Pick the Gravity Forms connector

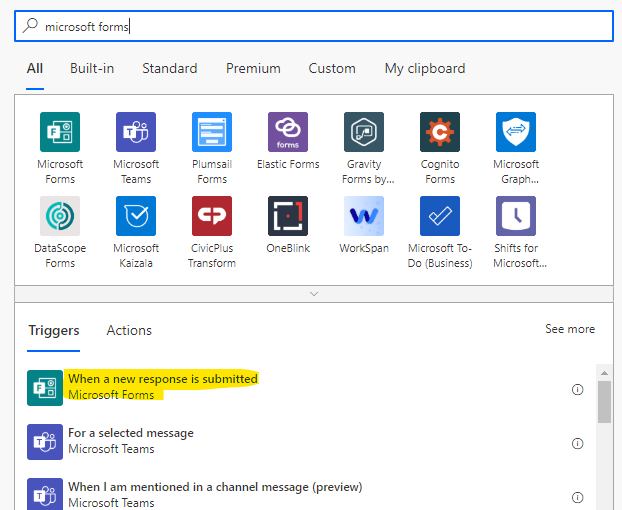(364, 132)
